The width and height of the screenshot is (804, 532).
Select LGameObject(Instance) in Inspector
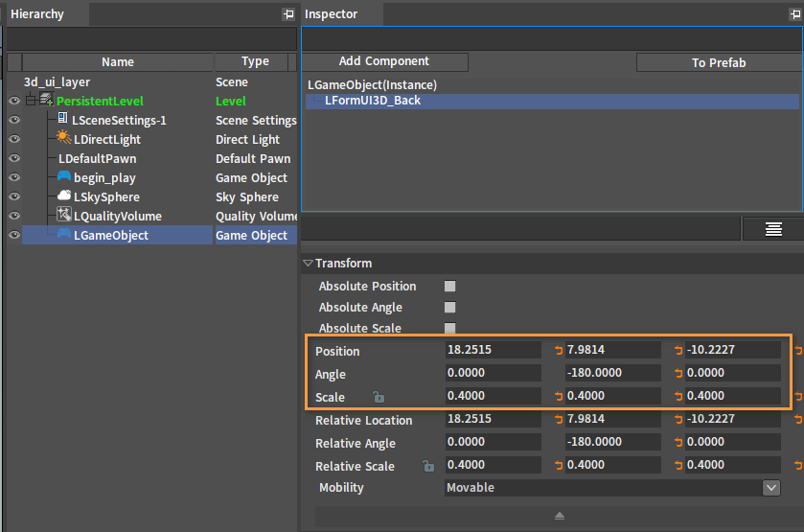[372, 84]
